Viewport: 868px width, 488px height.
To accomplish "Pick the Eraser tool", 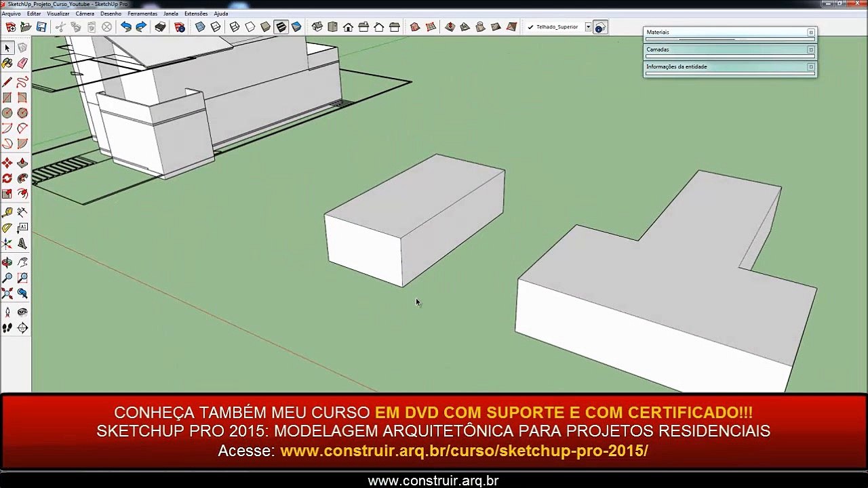I will pos(22,63).
